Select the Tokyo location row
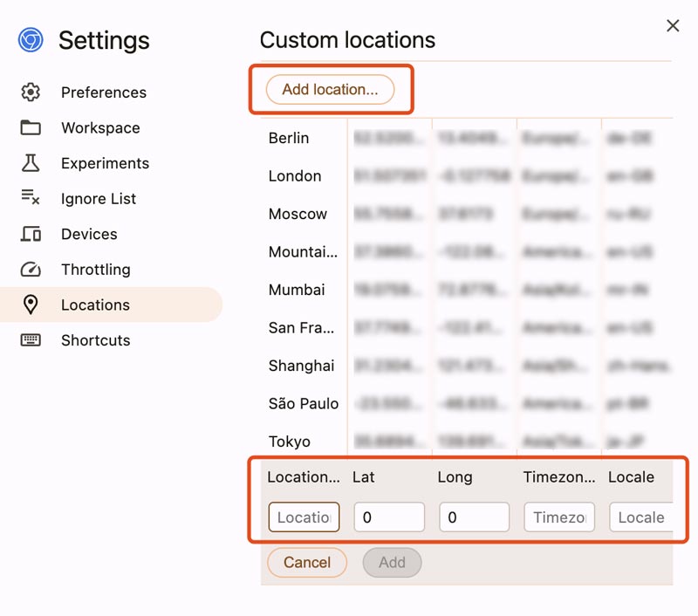This screenshot has width=698, height=616. [467, 441]
